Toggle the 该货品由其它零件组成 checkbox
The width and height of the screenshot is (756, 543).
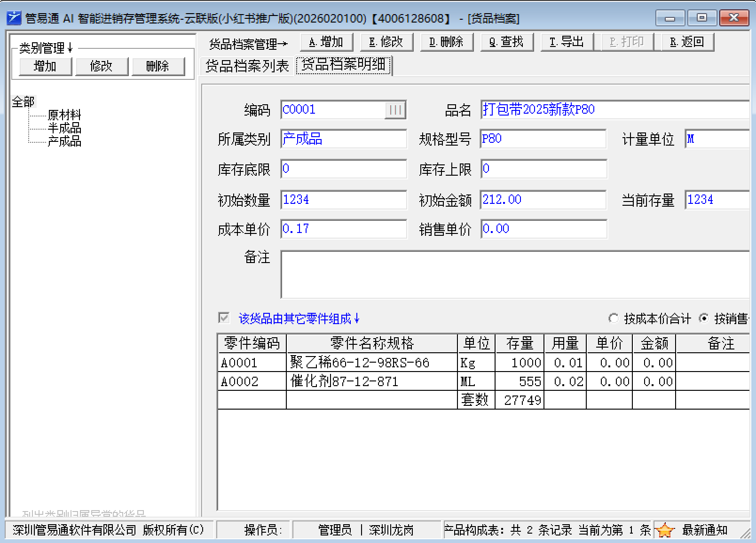[224, 318]
